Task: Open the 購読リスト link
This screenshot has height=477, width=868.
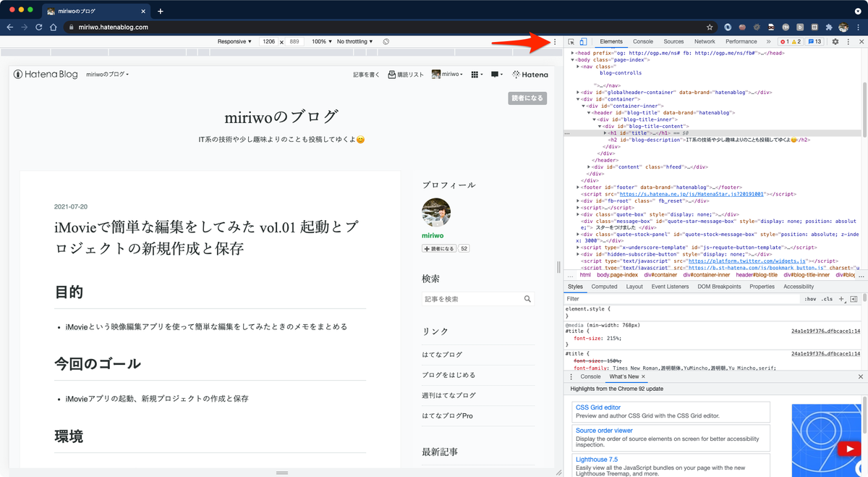Action: (406, 75)
